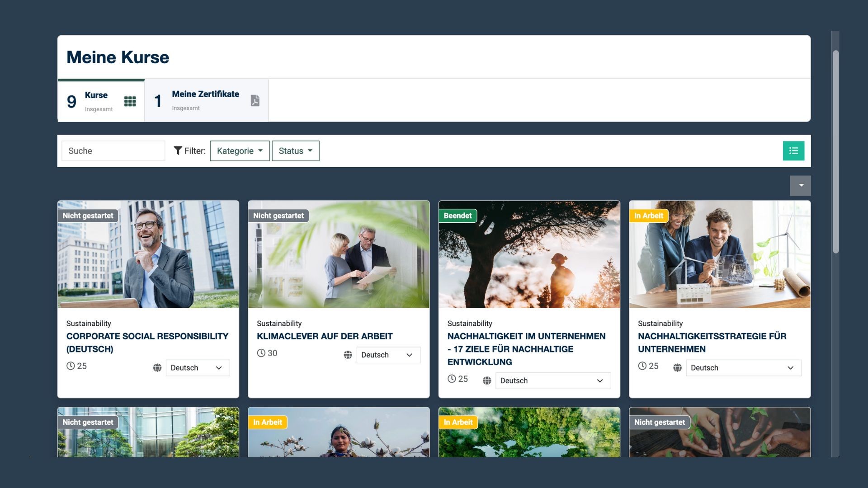
Task: Click clock icon on Corporate Social Responsibility card
Action: pyautogui.click(x=71, y=366)
